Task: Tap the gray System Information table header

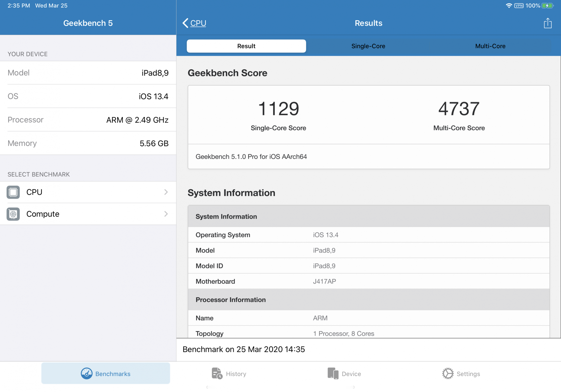Action: point(369,216)
